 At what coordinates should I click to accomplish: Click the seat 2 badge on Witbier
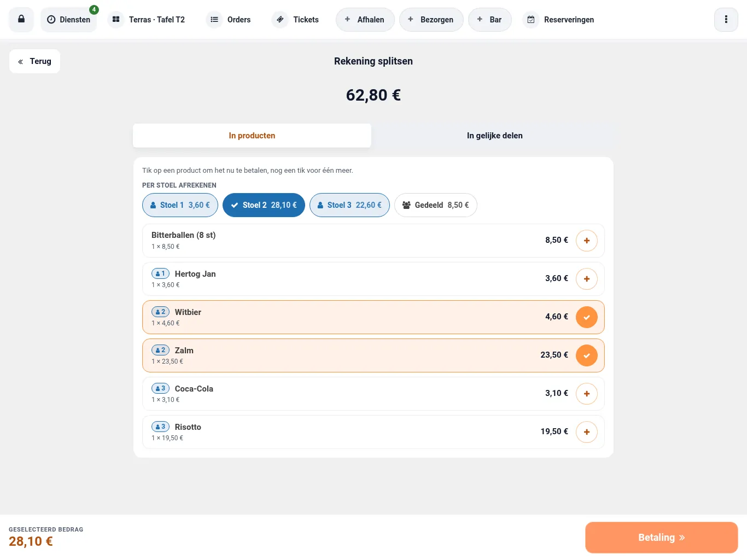160,312
